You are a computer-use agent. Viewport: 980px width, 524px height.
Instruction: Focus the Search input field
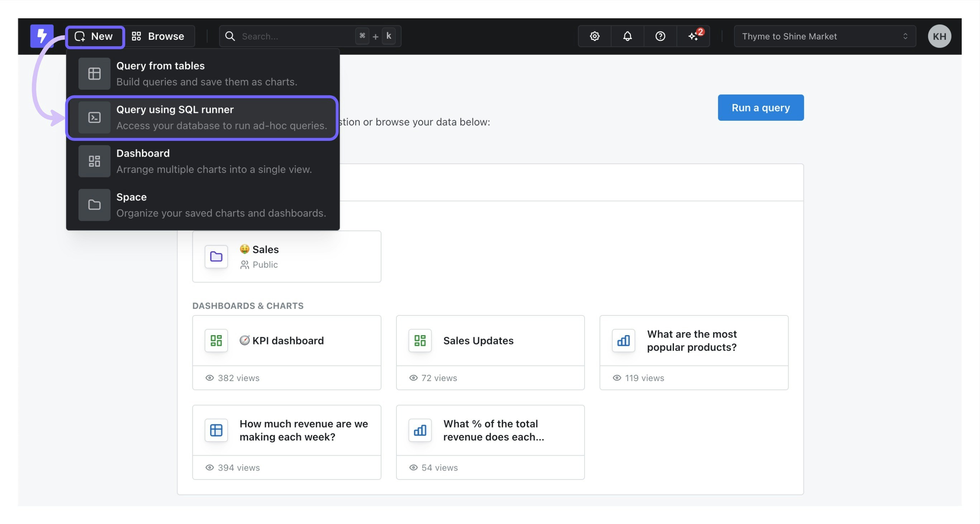point(297,36)
